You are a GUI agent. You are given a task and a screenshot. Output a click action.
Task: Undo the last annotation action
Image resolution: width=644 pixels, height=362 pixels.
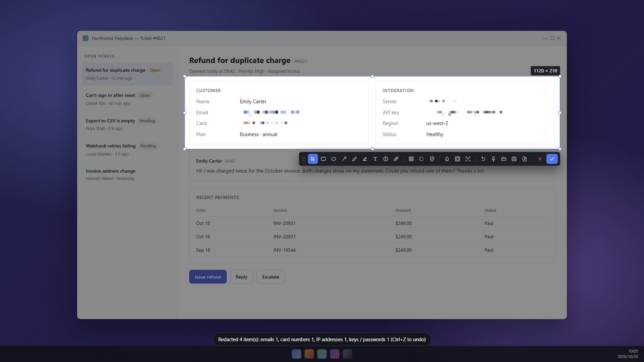click(483, 159)
